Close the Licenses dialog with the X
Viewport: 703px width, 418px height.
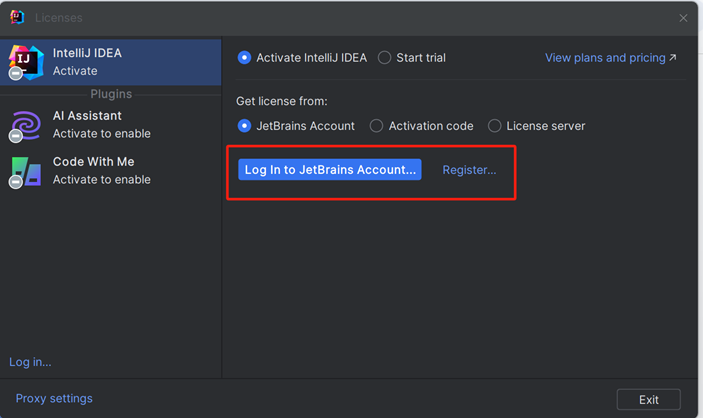[684, 18]
